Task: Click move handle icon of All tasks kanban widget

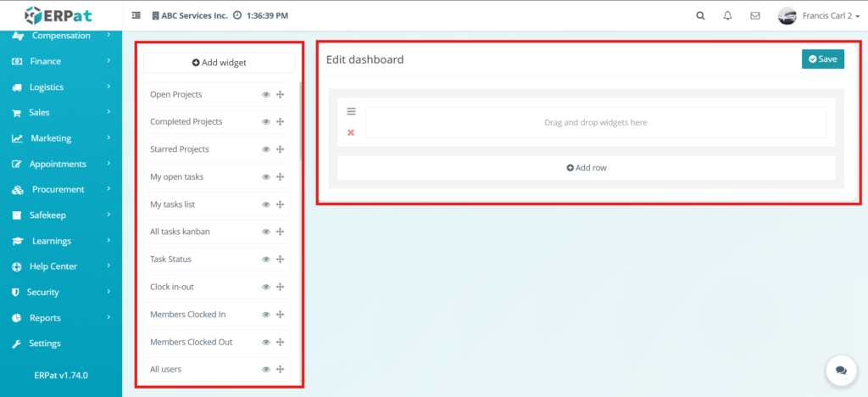Action: (280, 232)
